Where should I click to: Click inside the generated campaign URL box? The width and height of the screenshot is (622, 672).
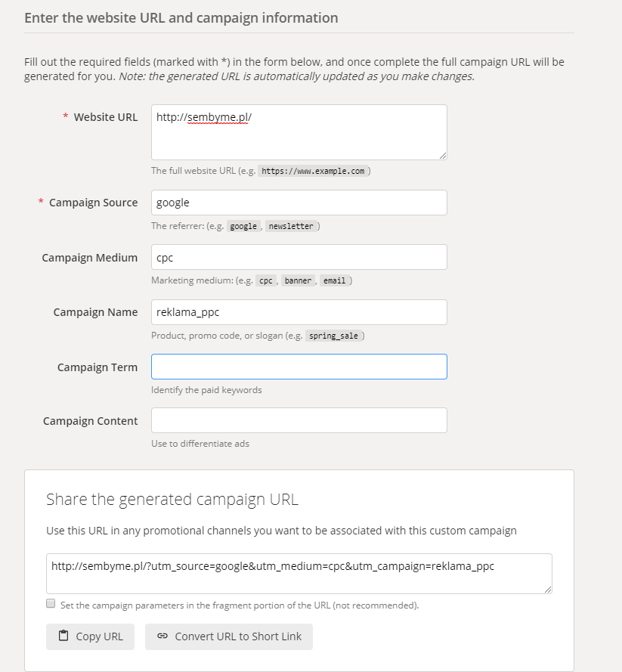[x=299, y=573]
